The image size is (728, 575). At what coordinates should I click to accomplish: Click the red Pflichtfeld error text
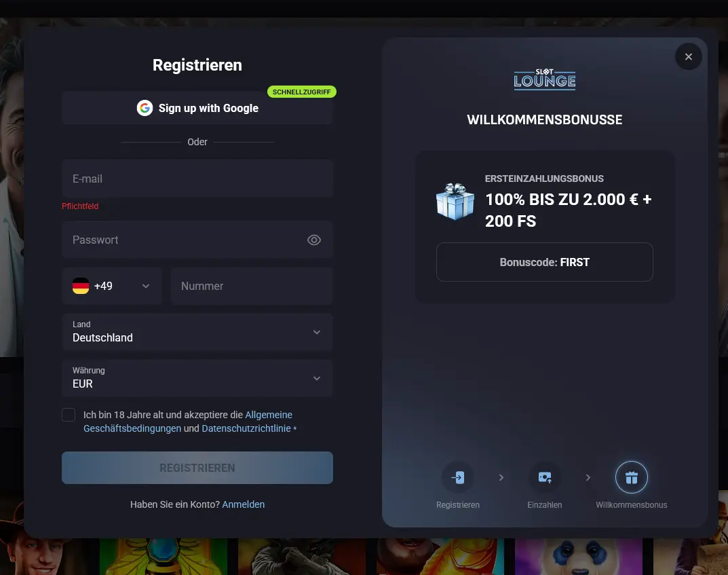tap(80, 206)
